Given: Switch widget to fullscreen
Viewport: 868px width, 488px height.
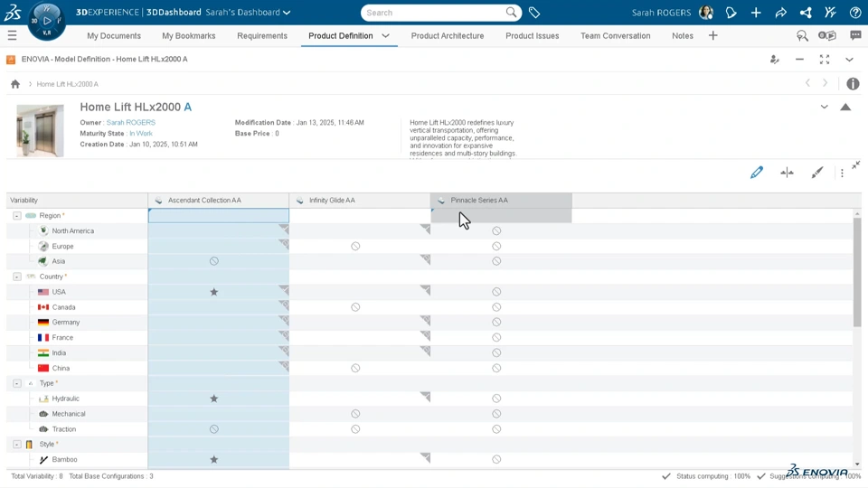Looking at the screenshot, I should click(x=825, y=60).
